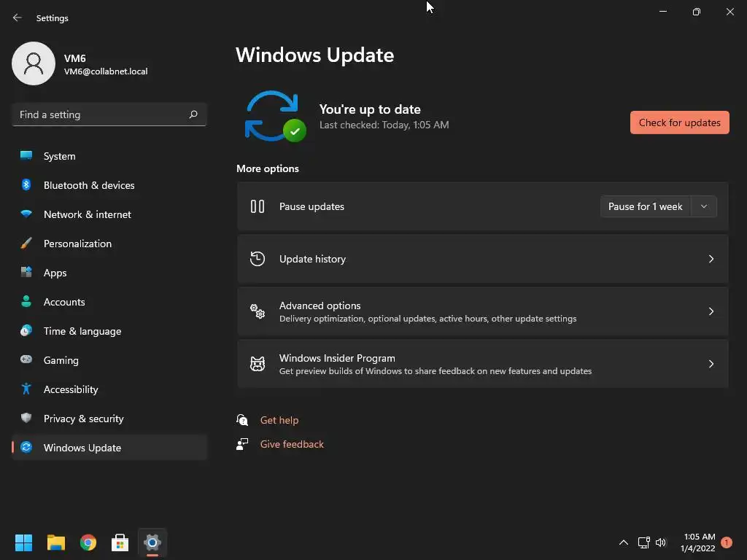
Task: Click the VM6@collabnet.local account email
Action: pos(106,71)
